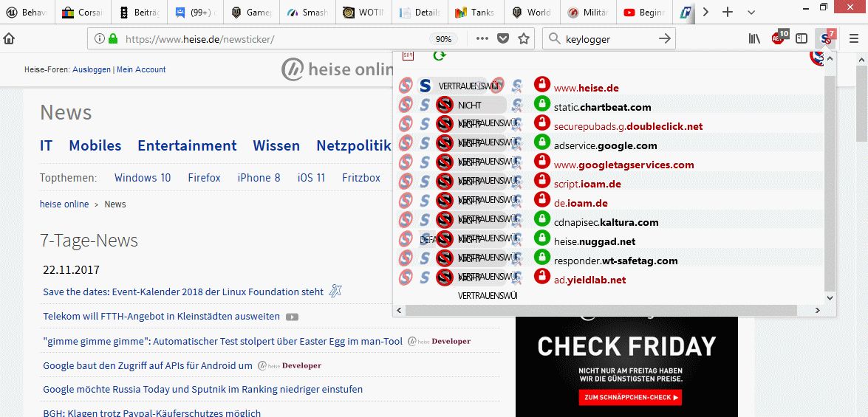The height and width of the screenshot is (417, 868).
Task: Show the Firefox Library icon
Action: (x=754, y=38)
